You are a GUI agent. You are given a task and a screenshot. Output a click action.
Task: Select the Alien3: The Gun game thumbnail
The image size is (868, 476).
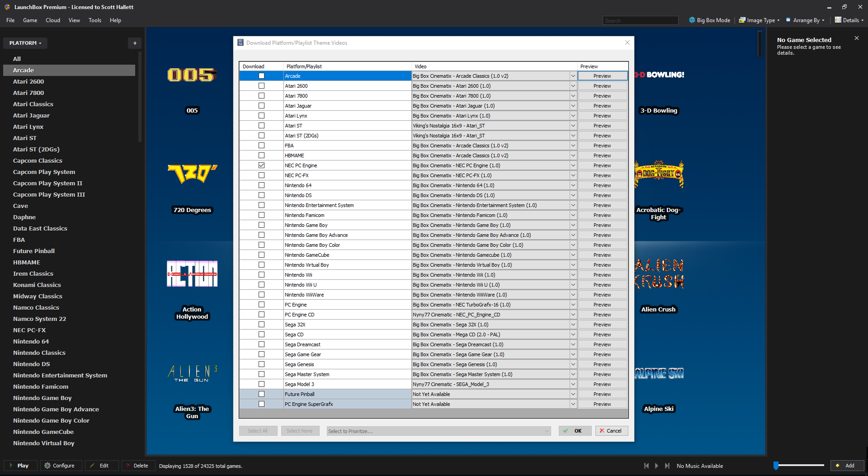193,373
